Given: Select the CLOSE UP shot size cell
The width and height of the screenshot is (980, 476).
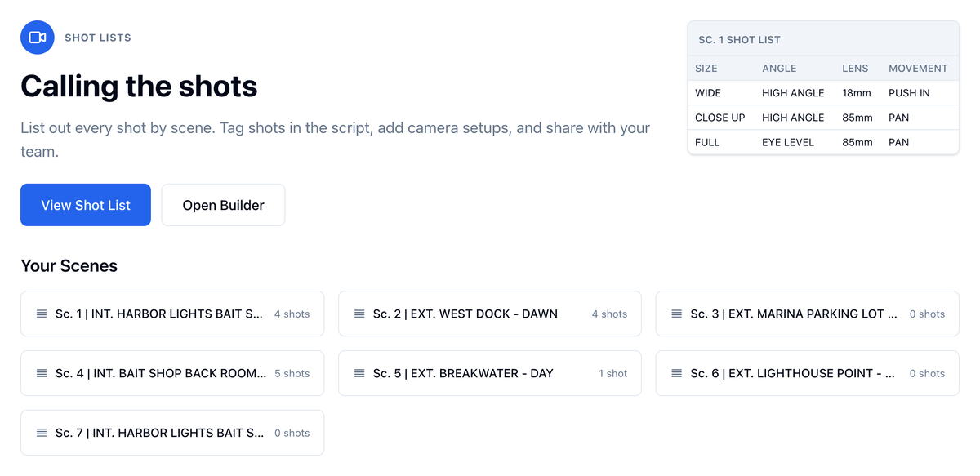Looking at the screenshot, I should (x=720, y=118).
